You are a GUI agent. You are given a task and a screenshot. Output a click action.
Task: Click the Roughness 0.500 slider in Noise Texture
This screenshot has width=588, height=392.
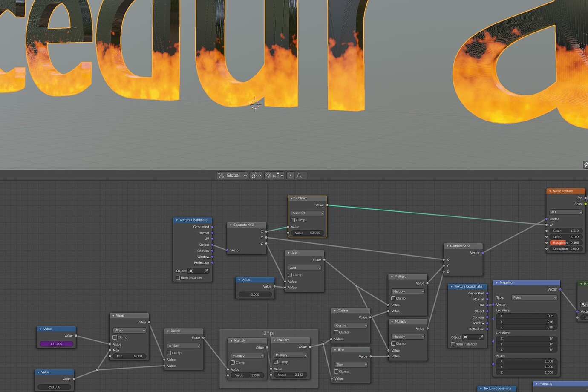click(566, 242)
